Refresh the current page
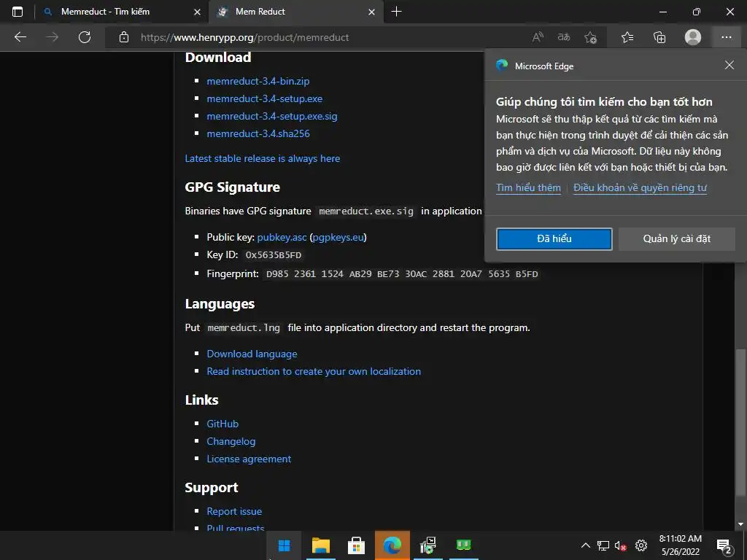Image resolution: width=747 pixels, height=560 pixels. click(85, 37)
